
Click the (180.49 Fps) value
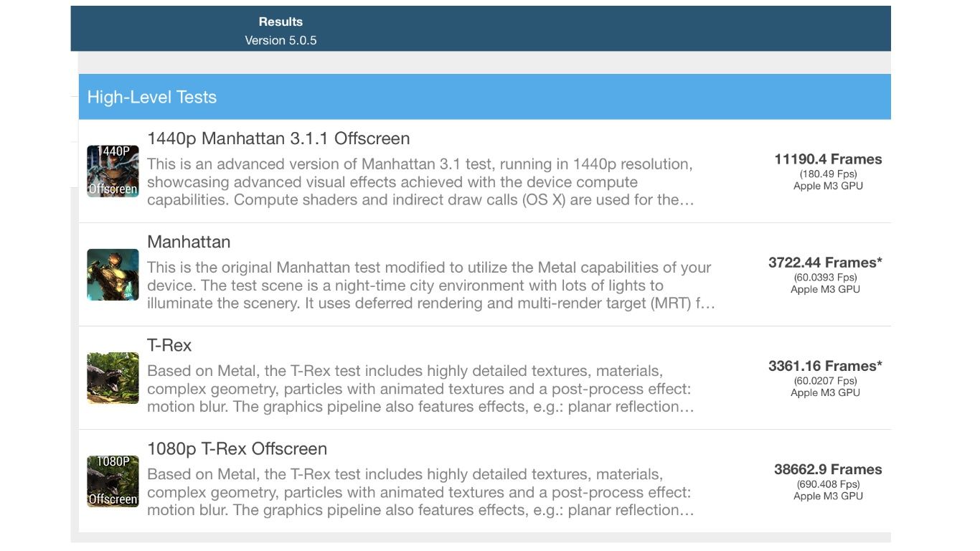828,174
